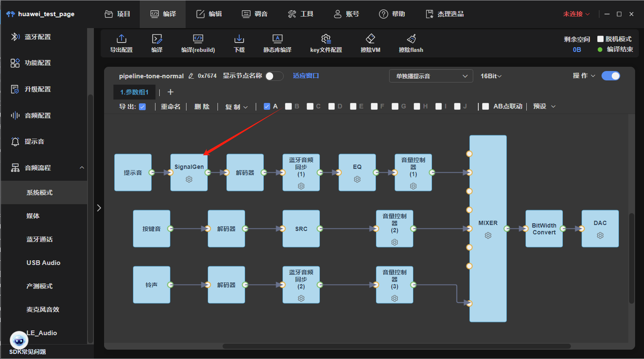Click the 编译 compile toolbar icon

coord(157,39)
